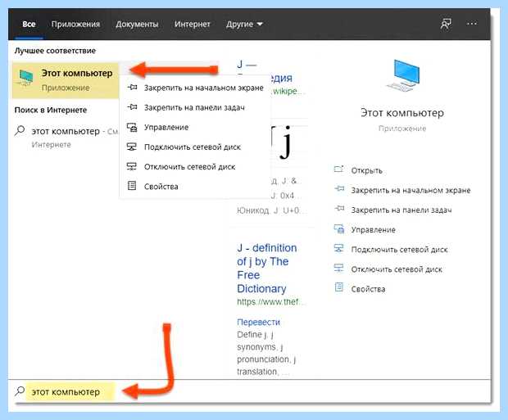The image size is (508, 420).
Task: Expand the Другие dropdown
Action: point(245,25)
